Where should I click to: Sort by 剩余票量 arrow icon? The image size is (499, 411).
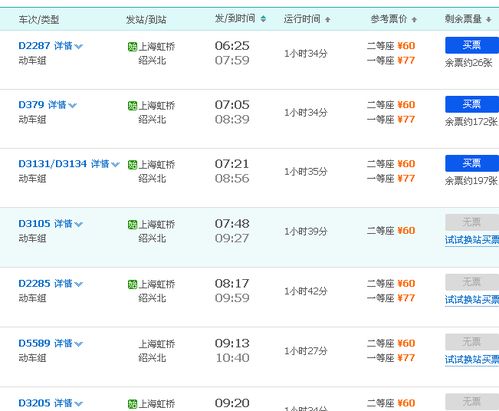tap(489, 20)
